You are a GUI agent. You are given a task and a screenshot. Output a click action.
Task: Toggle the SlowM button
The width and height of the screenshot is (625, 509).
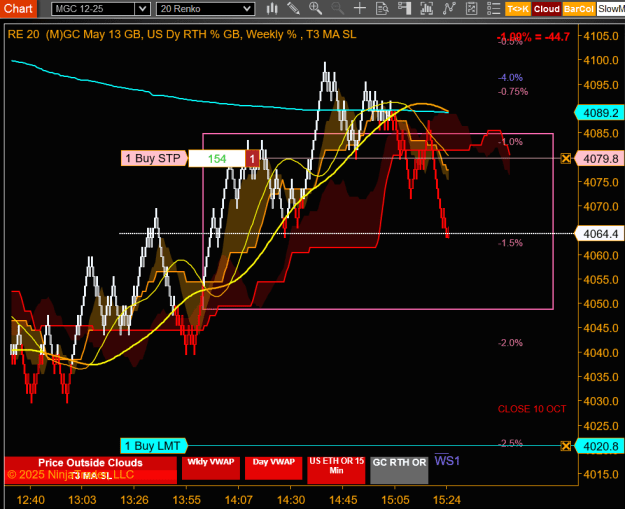coord(611,9)
